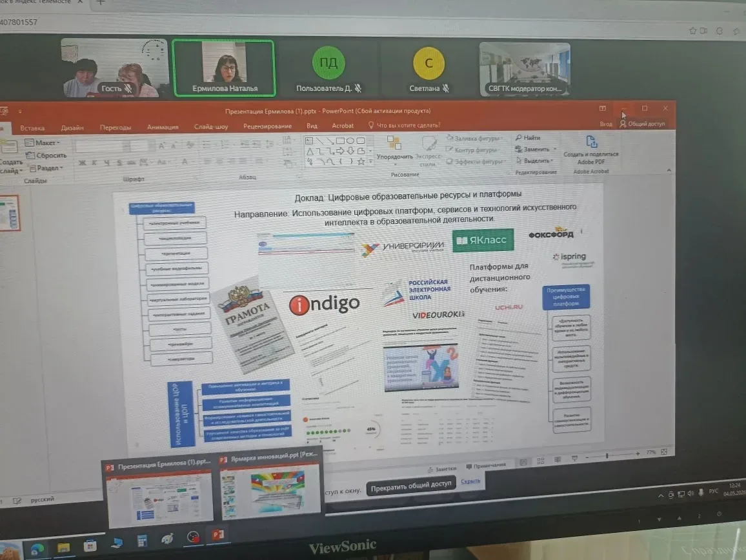Viewport: 746px width, 560px height.
Task: Click the zoom slider handle
Action: pyautogui.click(x=607, y=455)
